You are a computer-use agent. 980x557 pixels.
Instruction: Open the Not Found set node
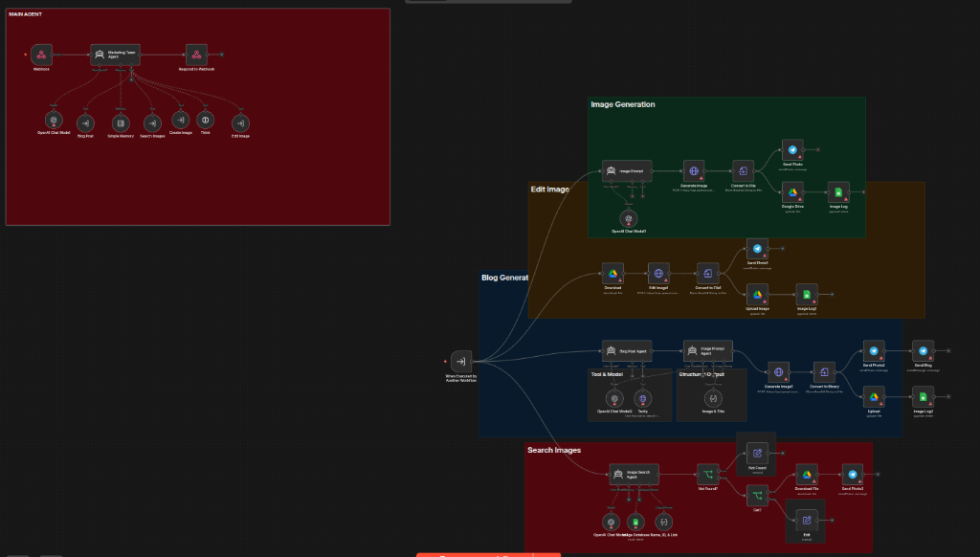click(758, 454)
